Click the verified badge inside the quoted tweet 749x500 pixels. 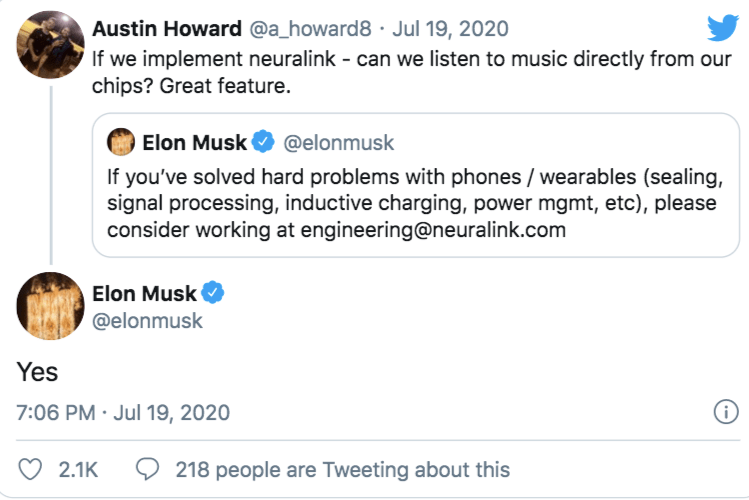pos(263,144)
